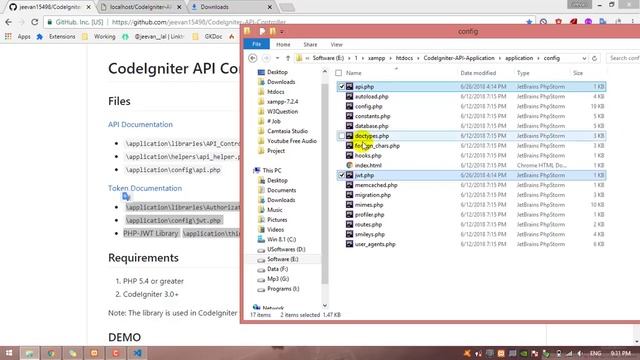This screenshot has width=640, height=360.
Task: Select the routes.php file
Action: click(x=368, y=224)
